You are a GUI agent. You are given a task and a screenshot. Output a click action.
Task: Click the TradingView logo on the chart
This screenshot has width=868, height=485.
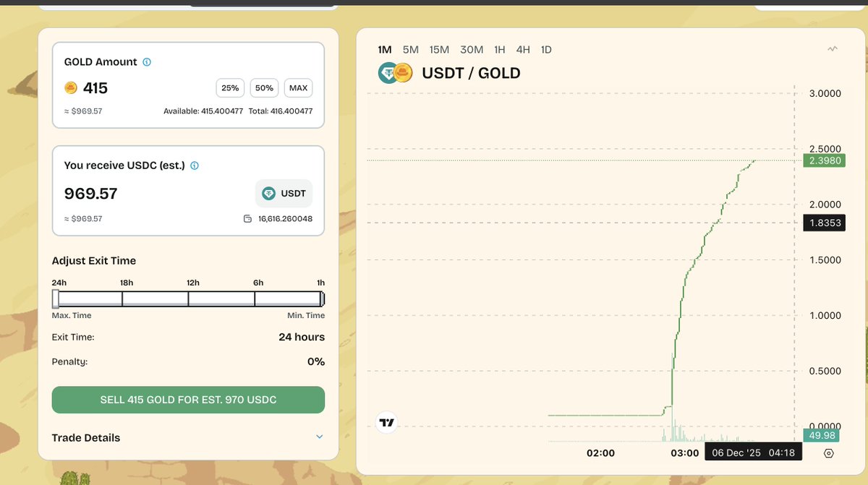(387, 423)
